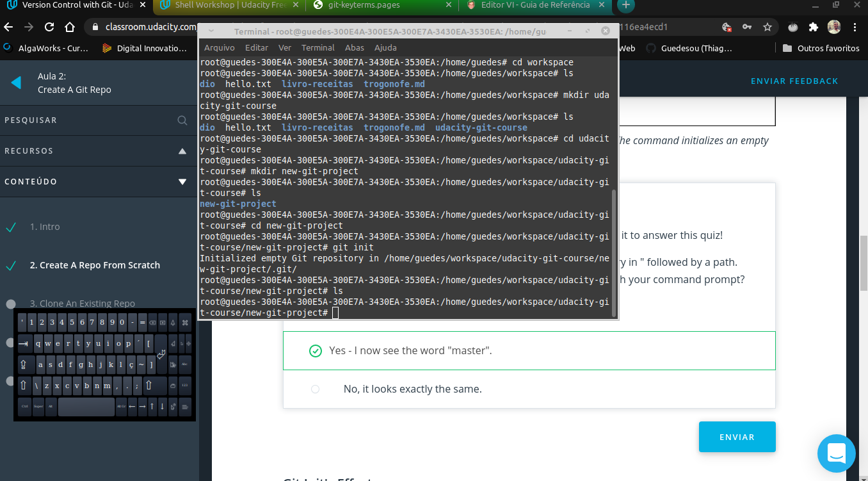Go back using the blue lesson arrow

17,83
